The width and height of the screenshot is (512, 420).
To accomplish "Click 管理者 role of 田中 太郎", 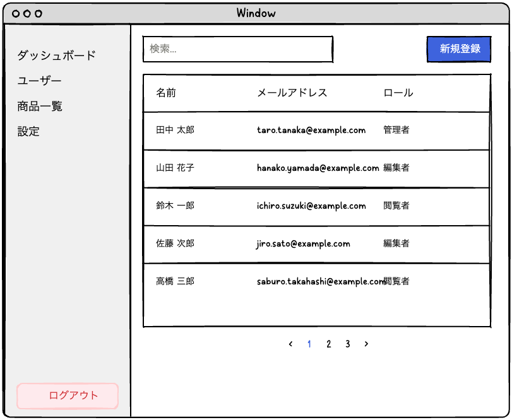I will click(x=396, y=130).
